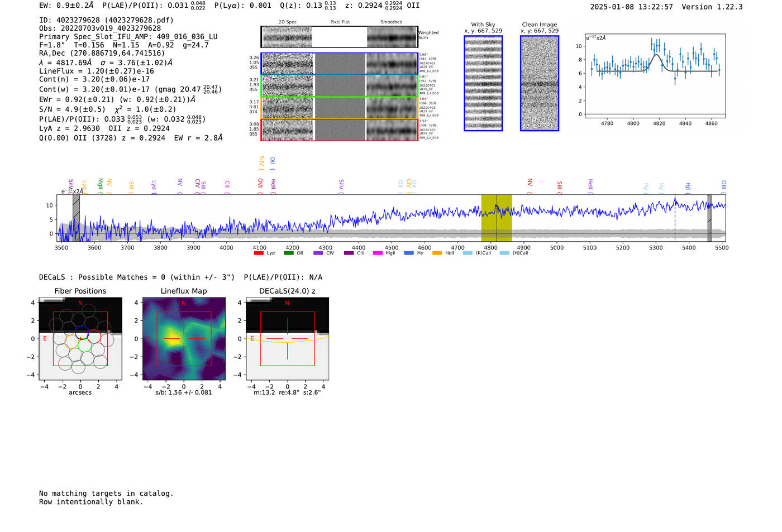Screen dimensions: 782x532
Task: Click the LineFlux = 1.20(±0.27)e-16 text
Action: coord(97,71)
